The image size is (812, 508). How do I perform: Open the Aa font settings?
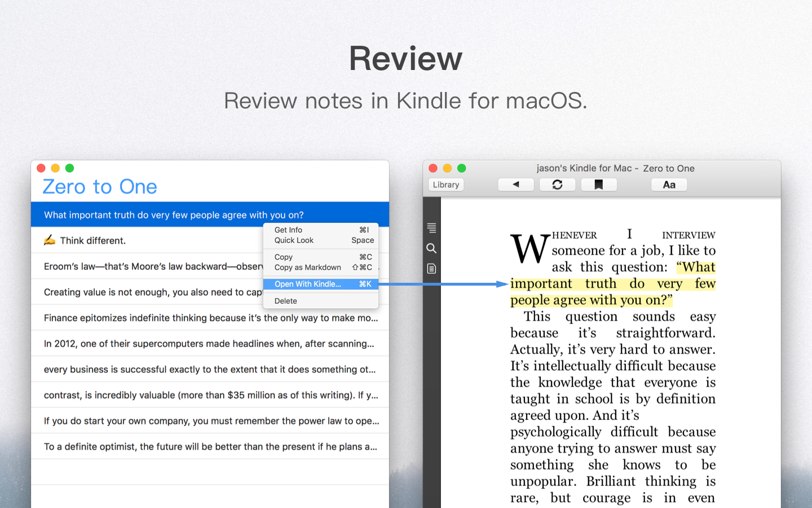tap(669, 185)
